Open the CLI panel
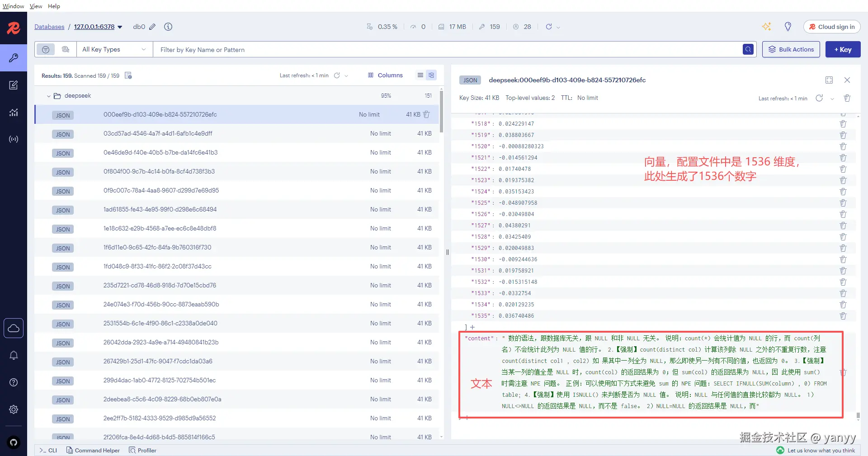Screen dimensions: 868x456 [48, 450]
